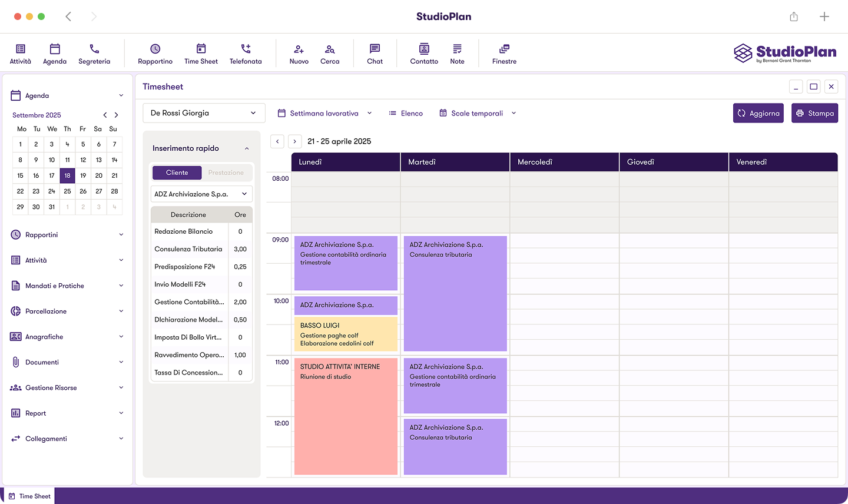
Task: Click the Mercoledì column header
Action: point(565,162)
